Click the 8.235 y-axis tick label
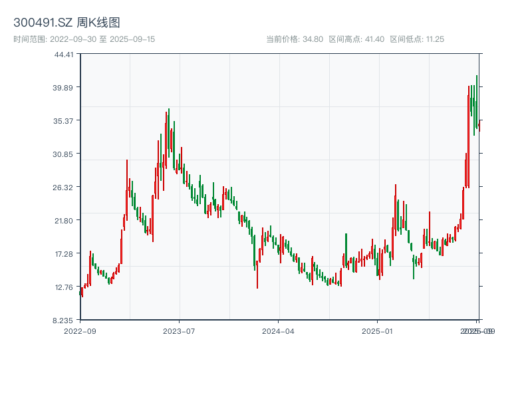Screen dimensions: 532x399 coord(62,320)
